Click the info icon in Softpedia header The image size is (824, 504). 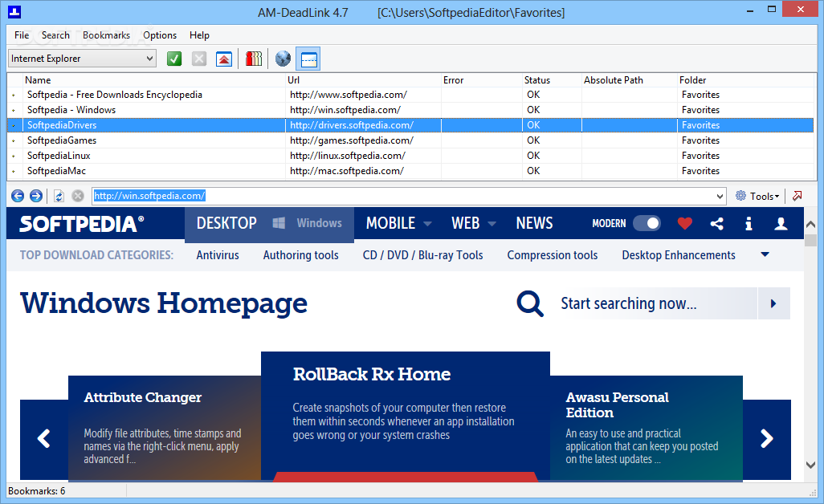click(749, 224)
